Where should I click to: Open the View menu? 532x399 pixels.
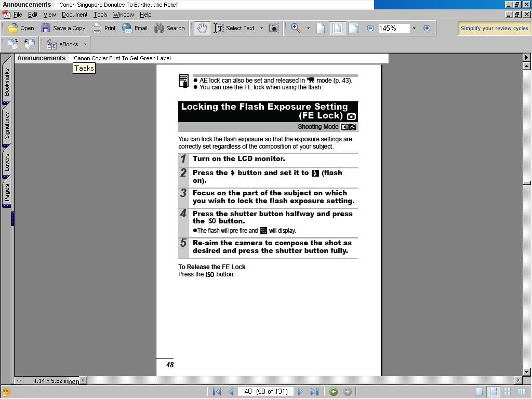click(x=49, y=15)
